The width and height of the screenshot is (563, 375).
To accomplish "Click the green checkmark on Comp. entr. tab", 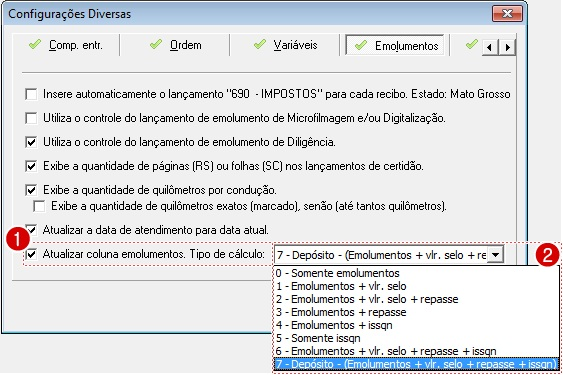I will point(35,44).
